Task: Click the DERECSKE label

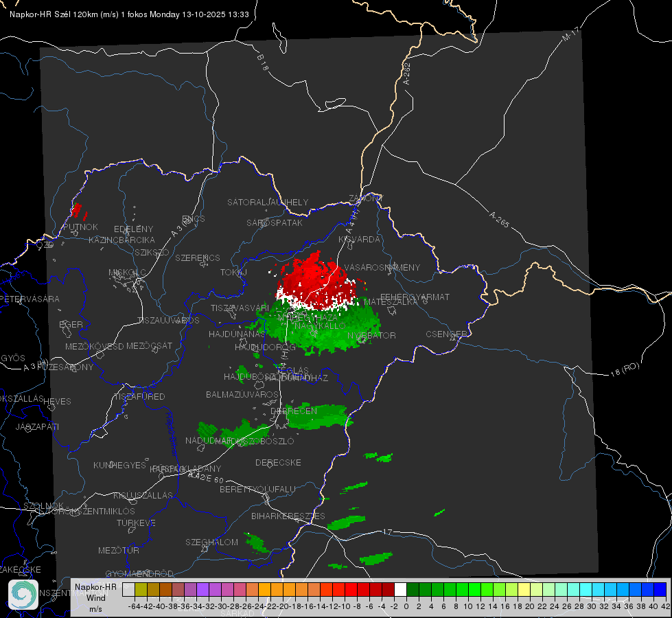Action: [x=278, y=462]
